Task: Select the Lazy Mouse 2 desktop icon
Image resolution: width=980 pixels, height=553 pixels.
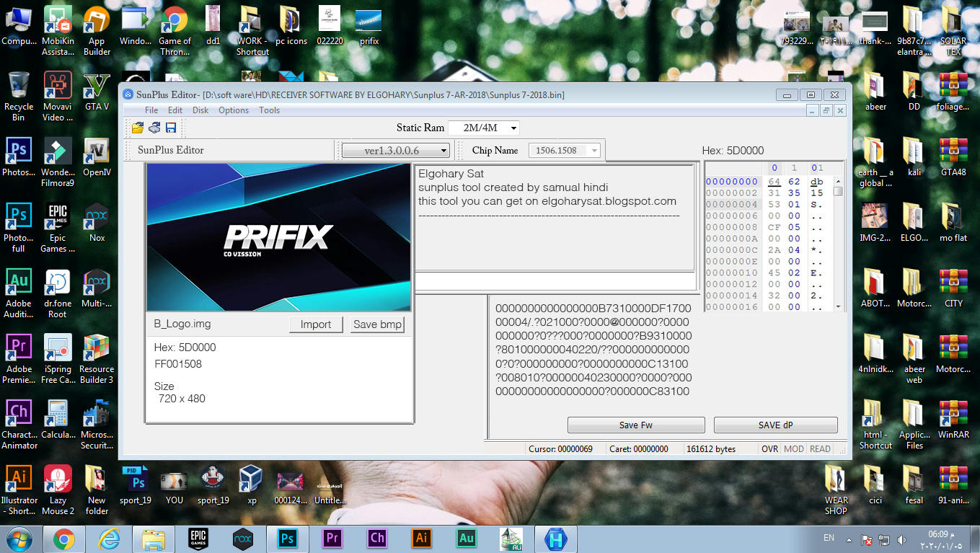Action: pyautogui.click(x=58, y=490)
